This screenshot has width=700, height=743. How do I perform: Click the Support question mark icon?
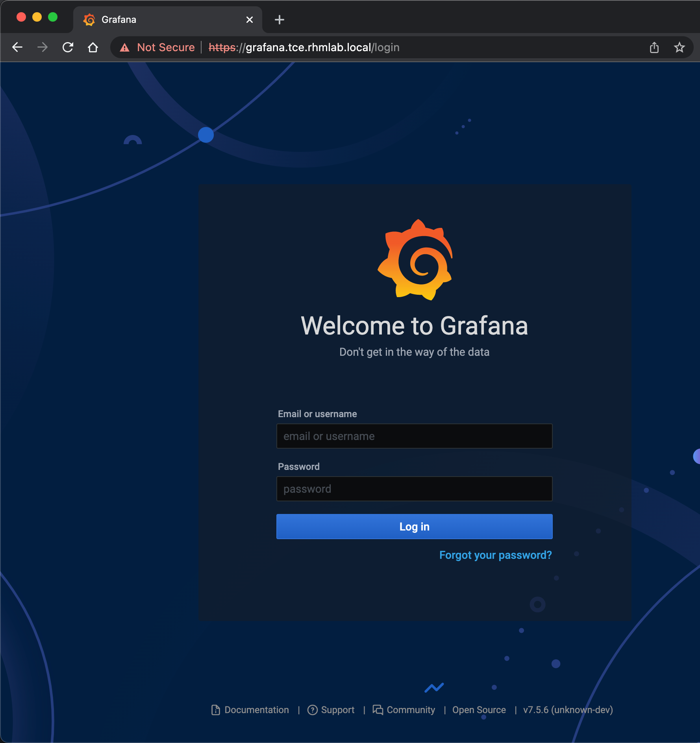(x=313, y=710)
